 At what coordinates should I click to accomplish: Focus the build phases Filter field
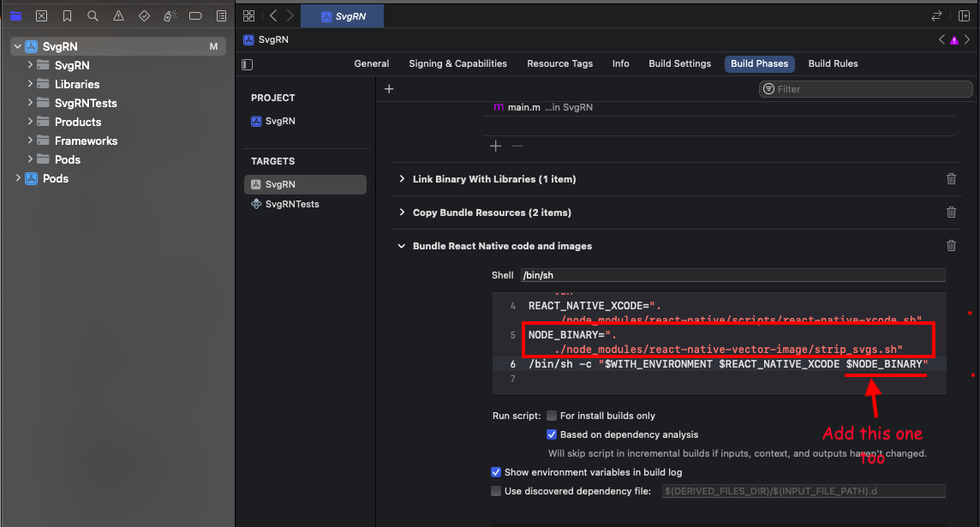pyautogui.click(x=865, y=89)
